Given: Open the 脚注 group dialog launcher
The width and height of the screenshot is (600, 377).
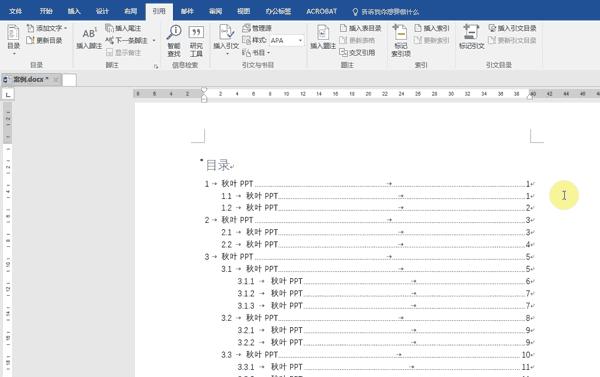Looking at the screenshot, I should [156, 66].
